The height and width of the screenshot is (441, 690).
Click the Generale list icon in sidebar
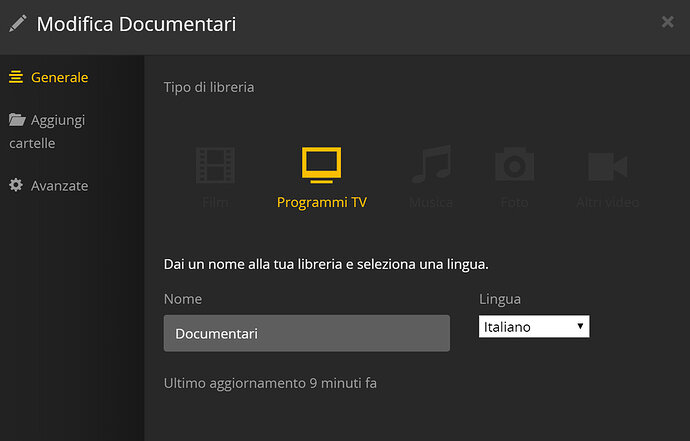tap(16, 77)
